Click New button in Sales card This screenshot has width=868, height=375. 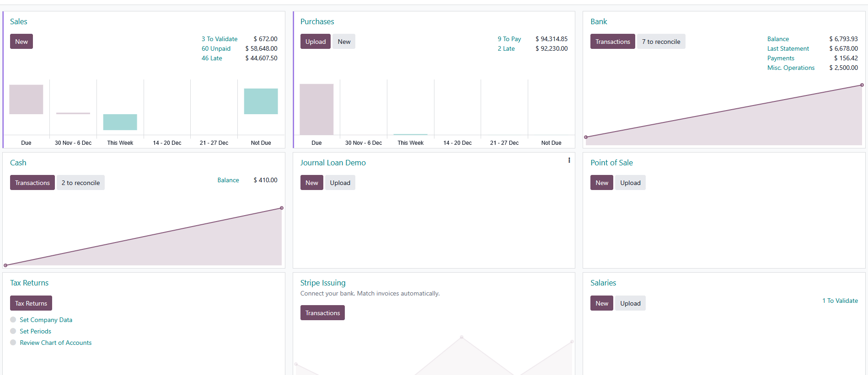pos(21,42)
